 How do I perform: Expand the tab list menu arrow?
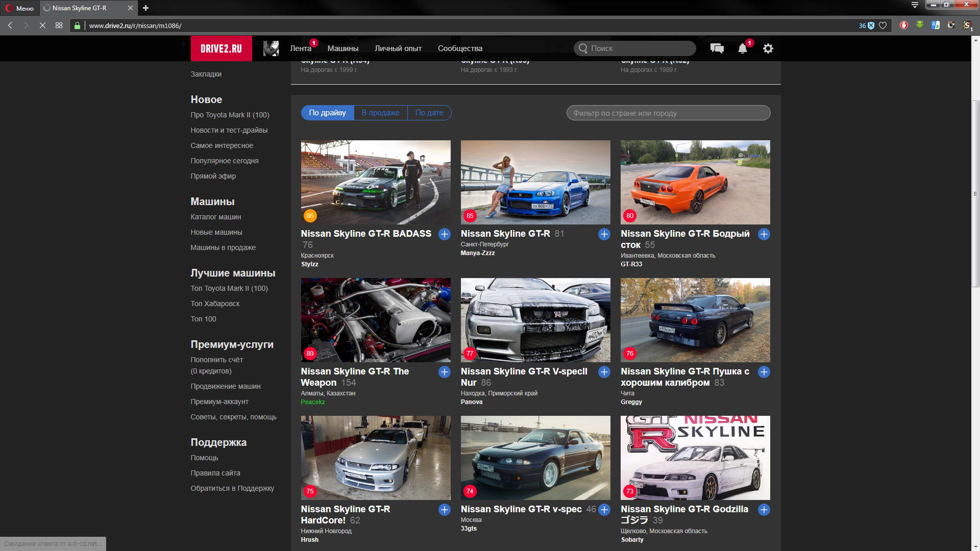pos(915,5)
